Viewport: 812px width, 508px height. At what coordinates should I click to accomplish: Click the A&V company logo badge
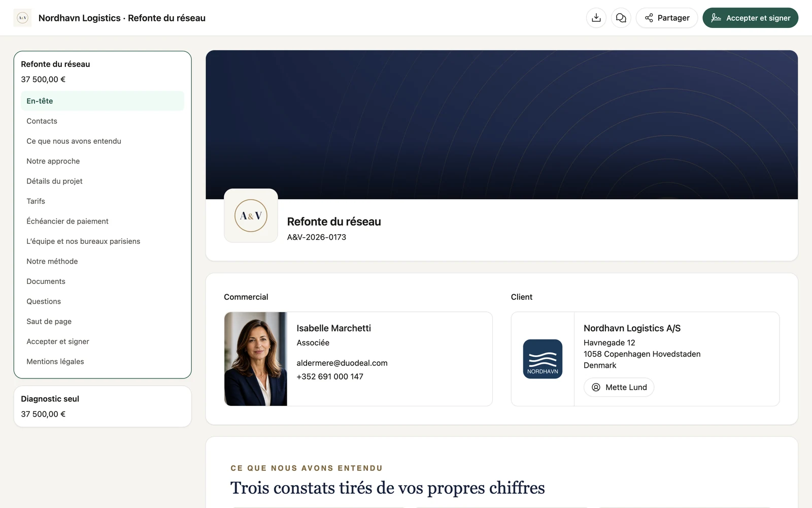click(x=251, y=215)
